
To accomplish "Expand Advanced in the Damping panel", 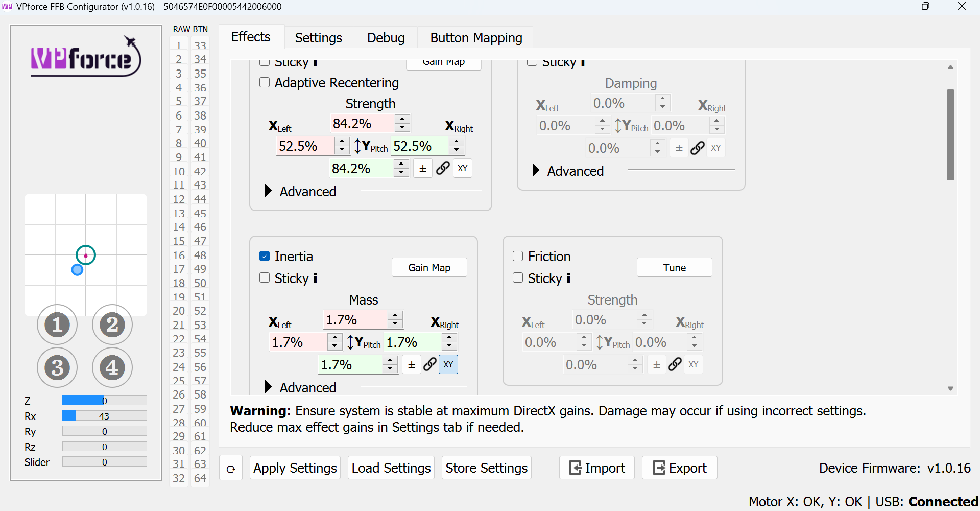I will (x=536, y=170).
